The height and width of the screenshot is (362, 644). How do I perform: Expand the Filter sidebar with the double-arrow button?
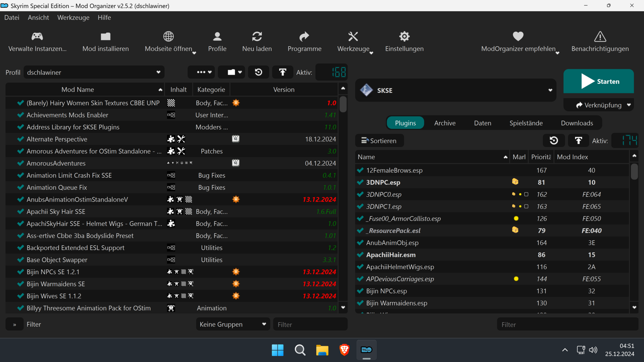(14, 324)
